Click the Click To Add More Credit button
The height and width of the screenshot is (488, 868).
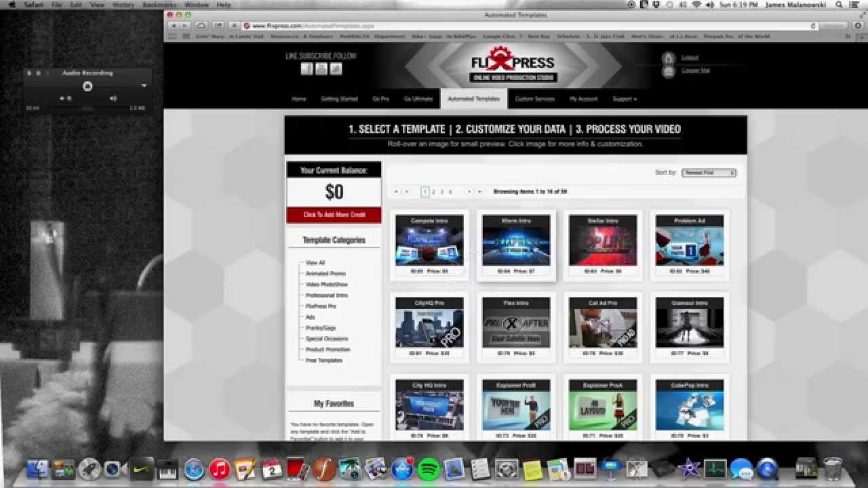click(x=334, y=215)
